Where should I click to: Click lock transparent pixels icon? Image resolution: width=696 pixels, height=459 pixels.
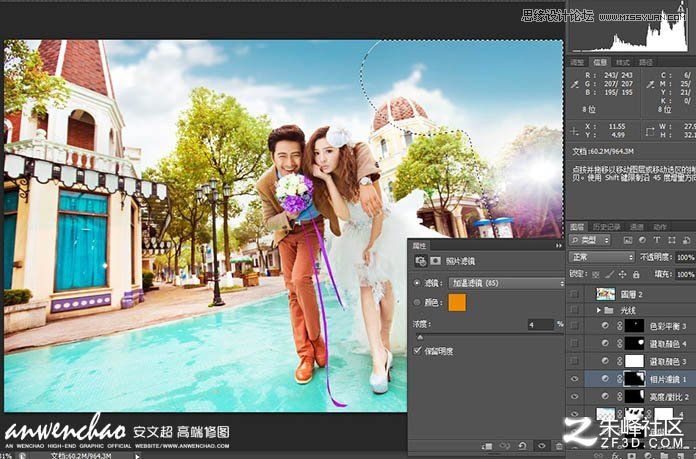596,275
